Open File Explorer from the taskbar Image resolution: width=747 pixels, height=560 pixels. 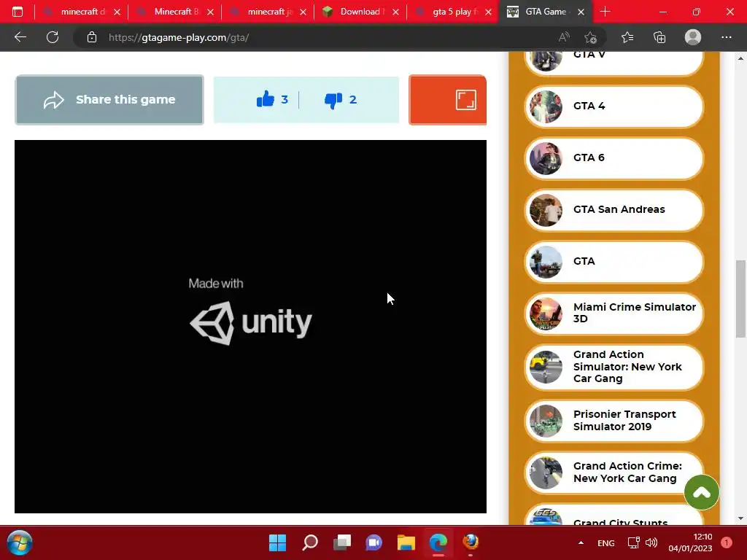(406, 542)
